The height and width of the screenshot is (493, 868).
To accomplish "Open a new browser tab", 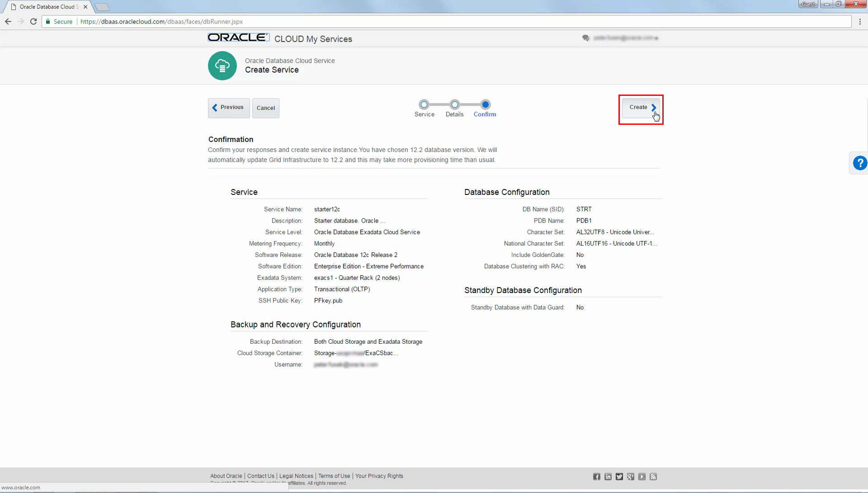I will [102, 7].
